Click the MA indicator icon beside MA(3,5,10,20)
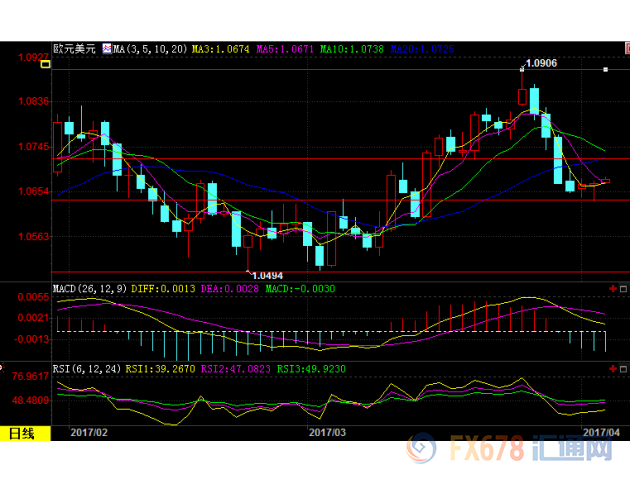This screenshot has width=630, height=484. [107, 49]
